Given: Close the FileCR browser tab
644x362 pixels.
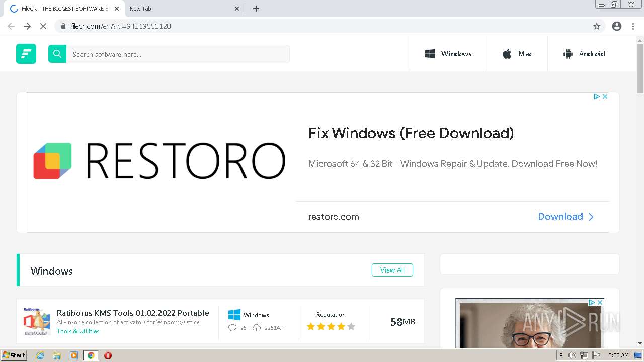Looking at the screenshot, I should [116, 9].
